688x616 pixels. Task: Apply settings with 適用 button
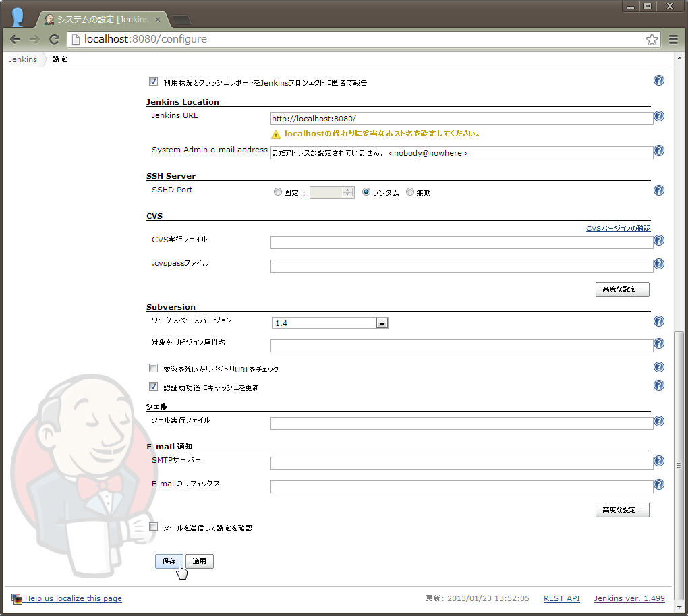[199, 561]
